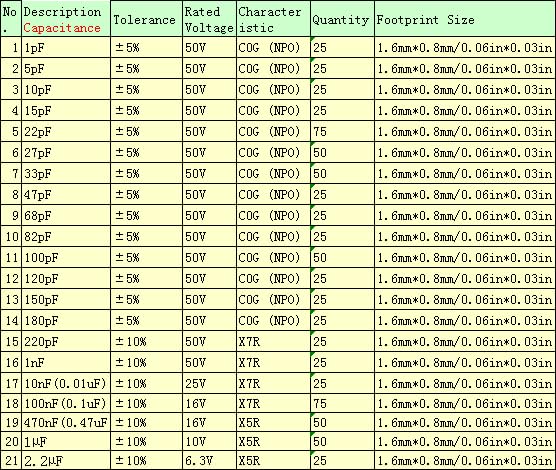Click the 75 quantity cell for 22pF
Screen dimensions: 556x470
(342, 132)
